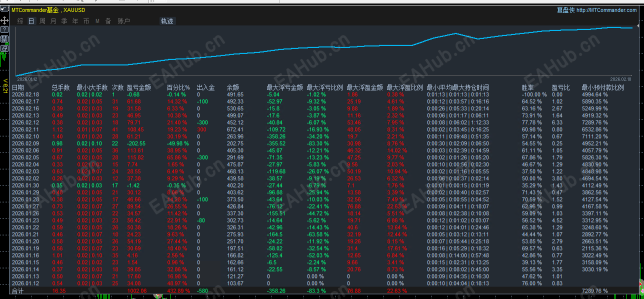
Task: Click the 轨迹 track button
Action: [167, 21]
